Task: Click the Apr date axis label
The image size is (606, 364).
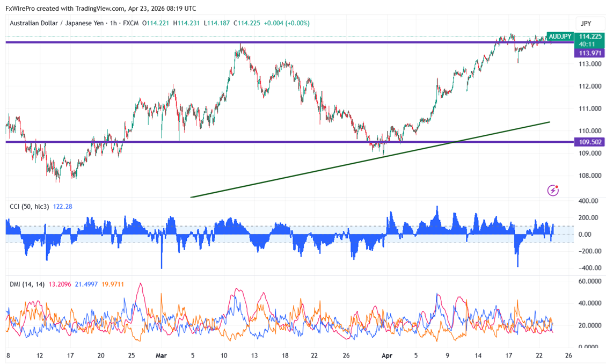Action: pyautogui.click(x=387, y=355)
